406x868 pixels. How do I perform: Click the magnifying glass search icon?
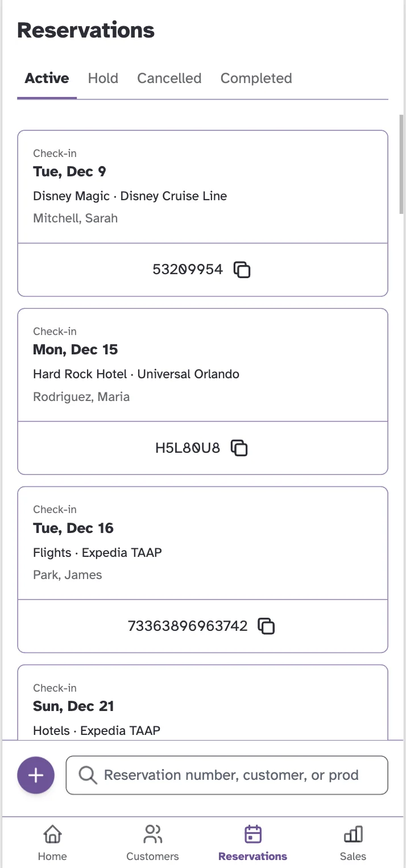[86, 775]
